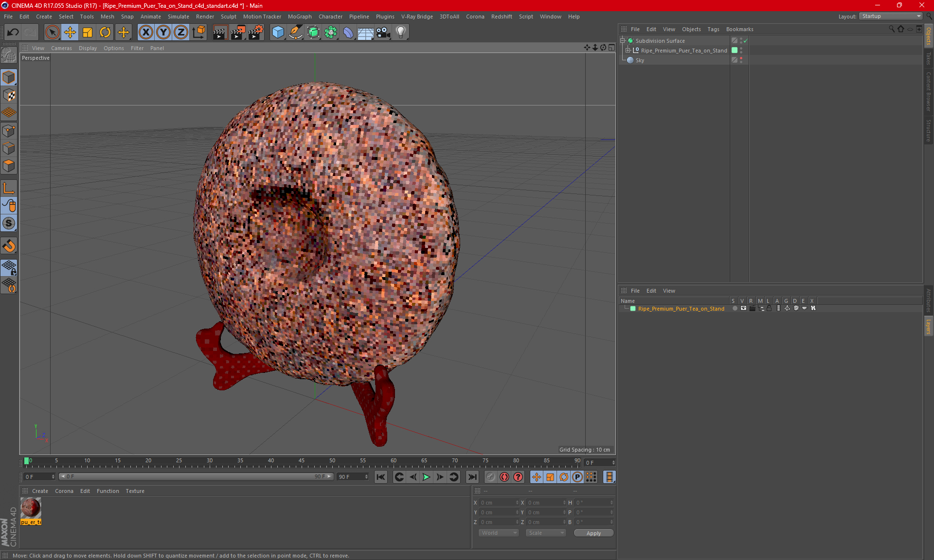This screenshot has height=560, width=934.
Task: Add a Camera object
Action: [x=383, y=33]
